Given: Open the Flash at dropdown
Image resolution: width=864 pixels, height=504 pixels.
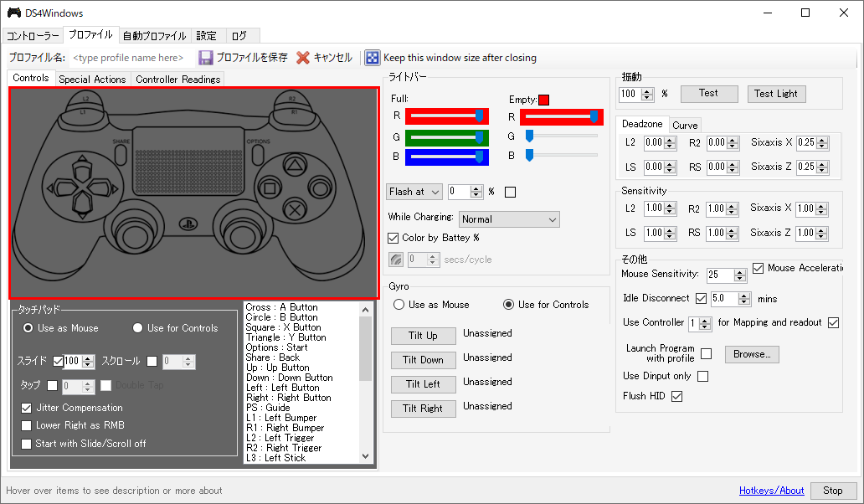Looking at the screenshot, I should (x=414, y=192).
